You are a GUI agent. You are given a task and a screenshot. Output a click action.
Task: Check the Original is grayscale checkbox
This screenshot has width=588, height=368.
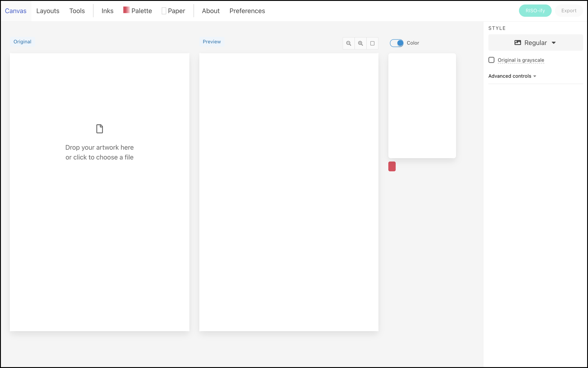[491, 60]
